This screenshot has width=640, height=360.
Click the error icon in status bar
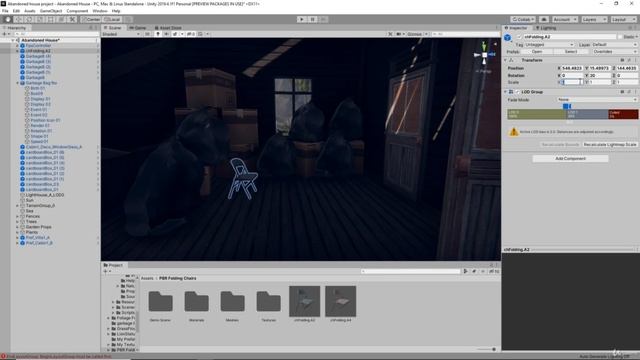(x=3, y=356)
